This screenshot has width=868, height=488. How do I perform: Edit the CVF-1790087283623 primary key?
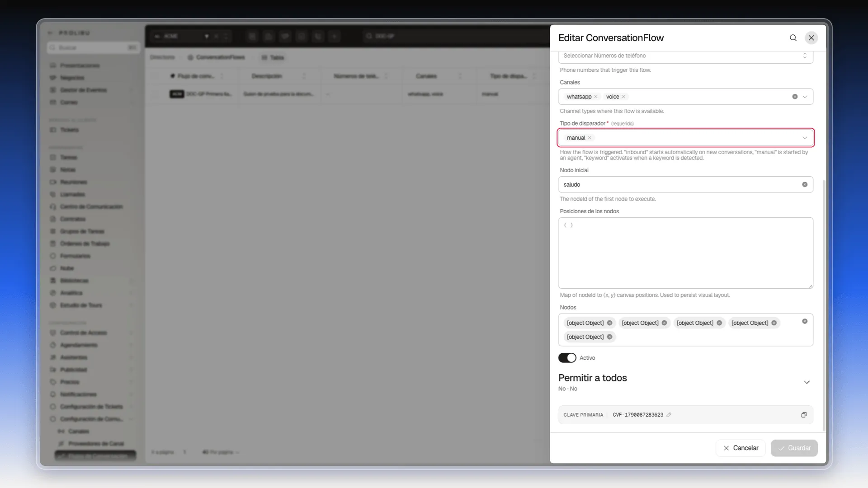(x=669, y=415)
